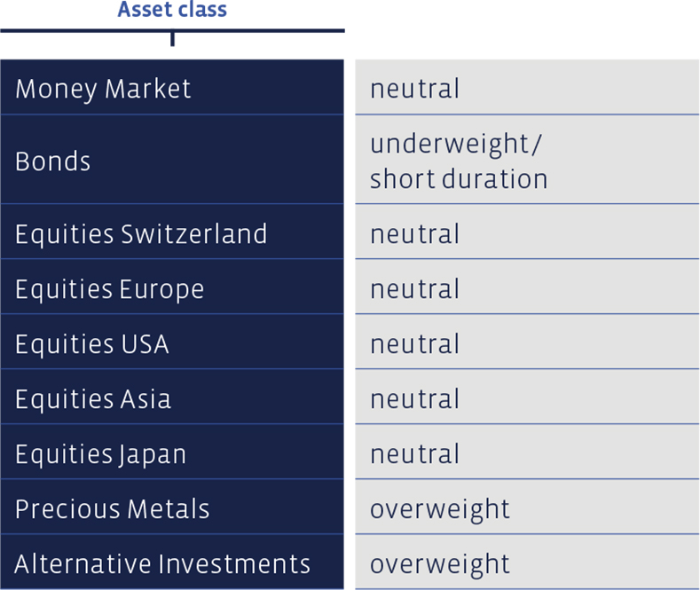Click the Equities Asia label
The height and width of the screenshot is (590, 700).
click(x=93, y=399)
